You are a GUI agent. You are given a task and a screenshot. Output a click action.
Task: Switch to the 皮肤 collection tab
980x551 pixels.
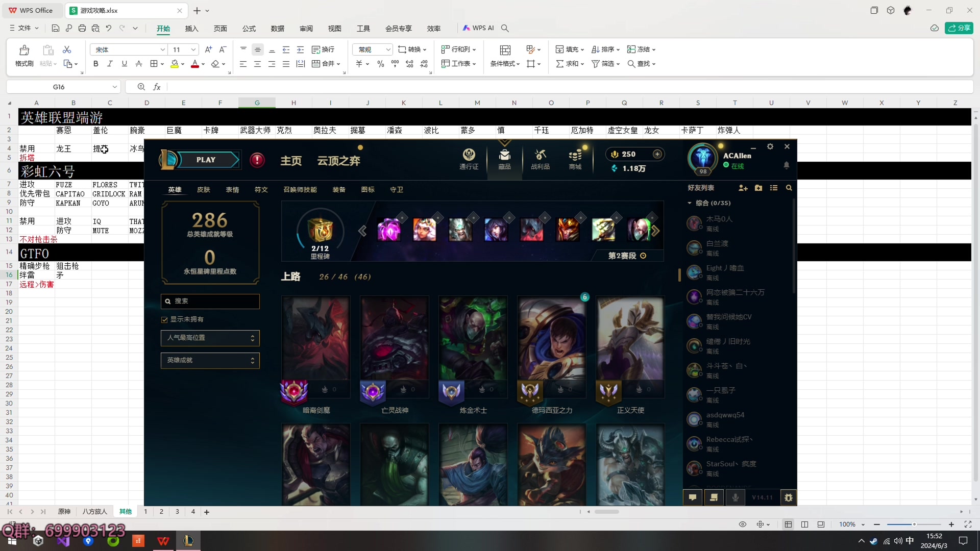[203, 189]
